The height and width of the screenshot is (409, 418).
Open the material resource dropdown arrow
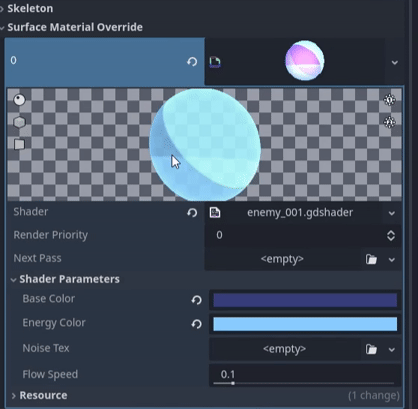pyautogui.click(x=395, y=62)
